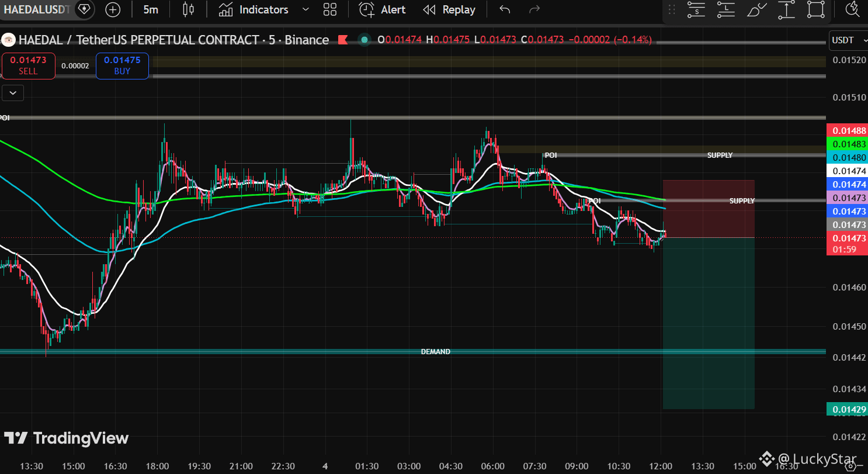Image resolution: width=868 pixels, height=474 pixels.
Task: Open the candlestick chart type menu
Action: click(x=188, y=9)
